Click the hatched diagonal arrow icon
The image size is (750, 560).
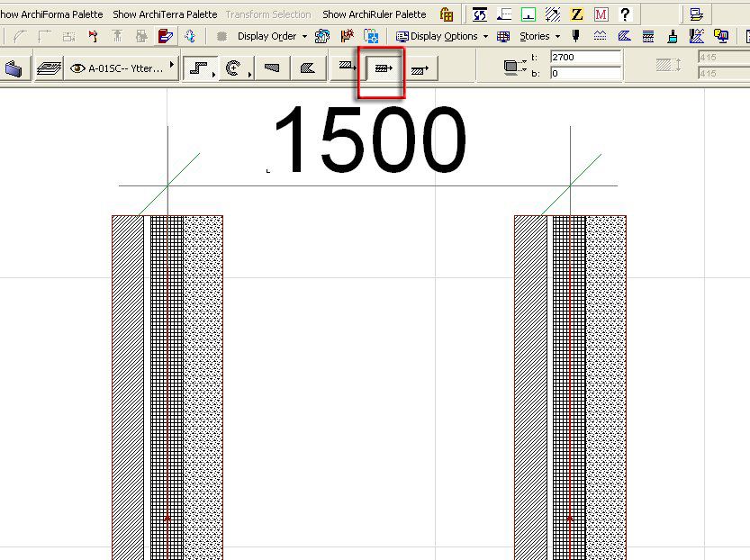(x=553, y=14)
